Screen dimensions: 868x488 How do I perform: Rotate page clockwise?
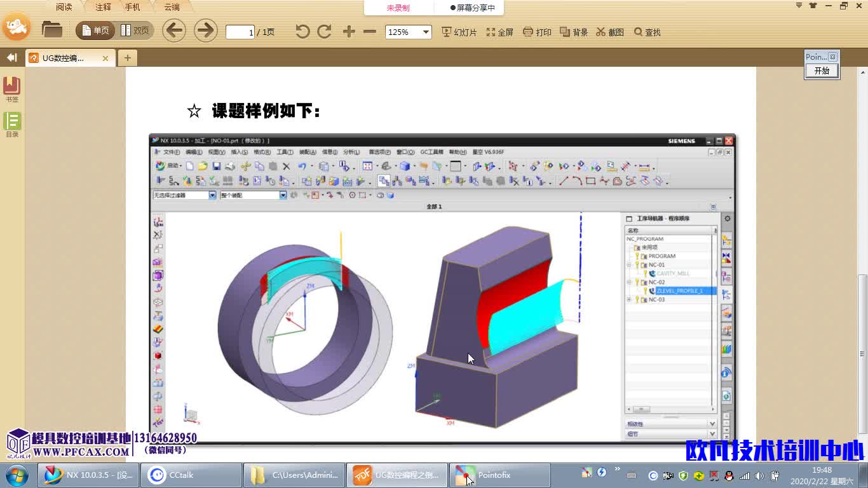(325, 32)
